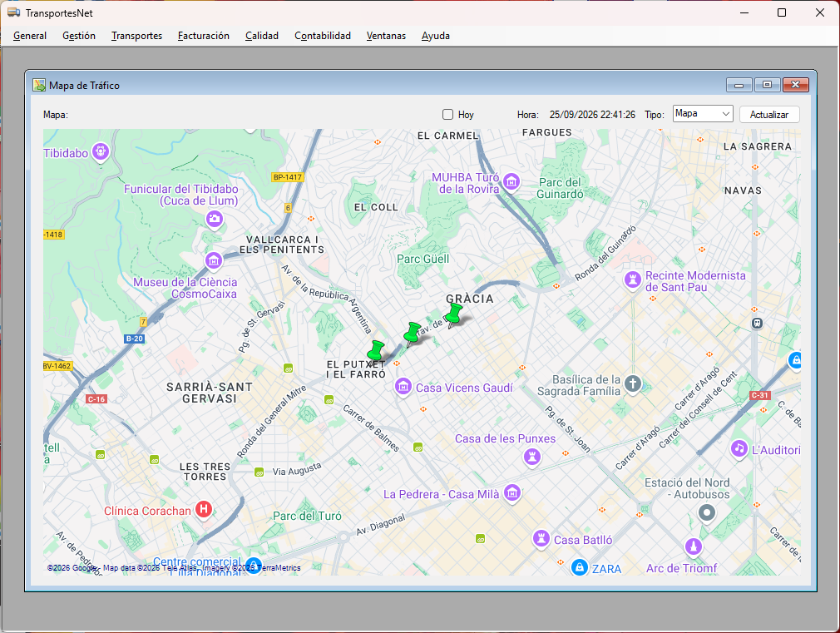Click the ZARA shopping marker icon
Viewport: 840px width, 633px height.
pyautogui.click(x=579, y=567)
